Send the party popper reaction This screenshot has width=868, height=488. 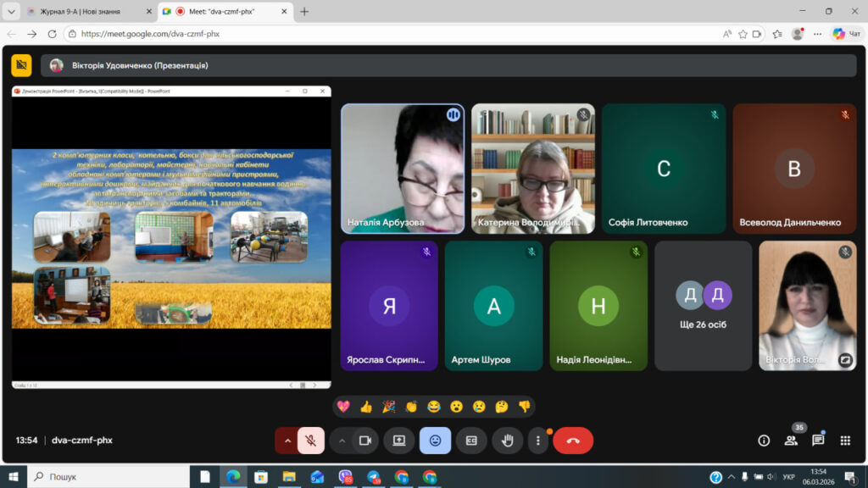click(x=388, y=407)
